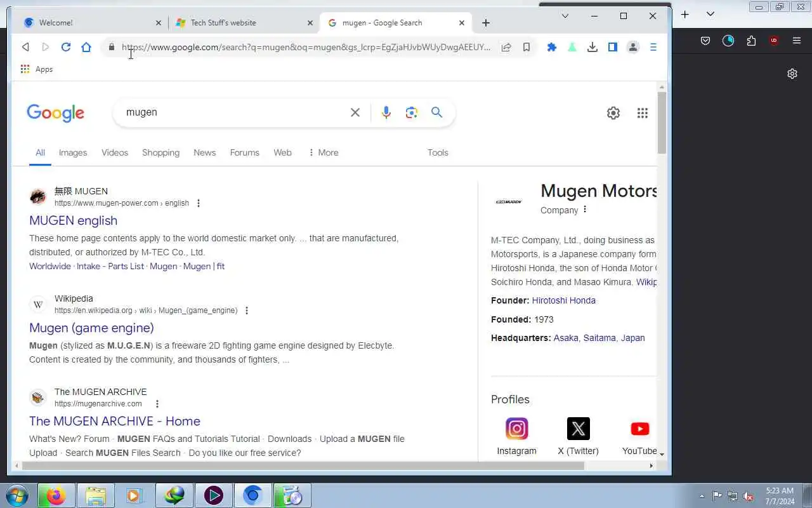Click the green extension icon in the toolbar
812x508 pixels.
click(x=572, y=47)
